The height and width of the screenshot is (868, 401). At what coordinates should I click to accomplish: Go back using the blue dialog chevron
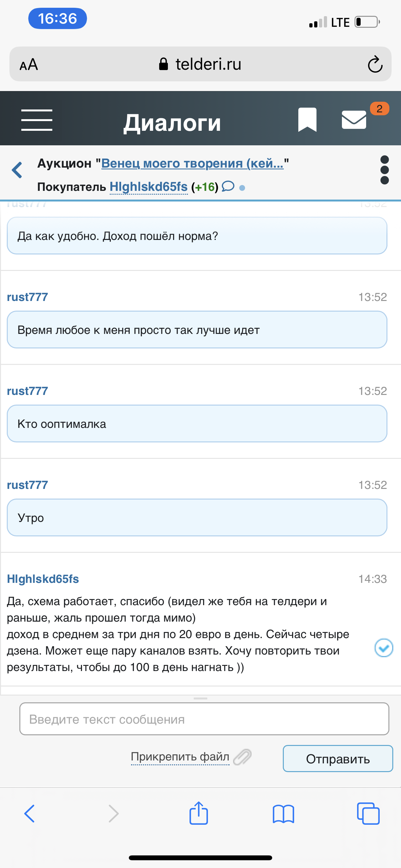(17, 170)
